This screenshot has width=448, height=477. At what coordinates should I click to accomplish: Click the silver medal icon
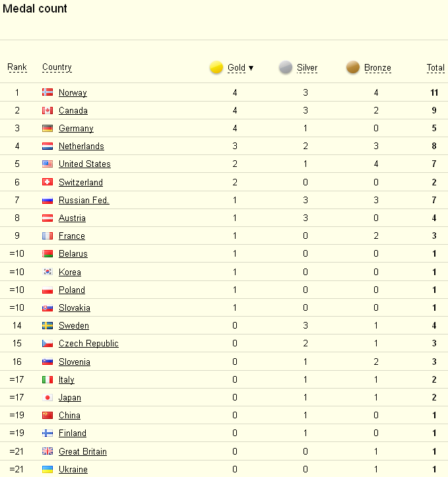point(286,67)
